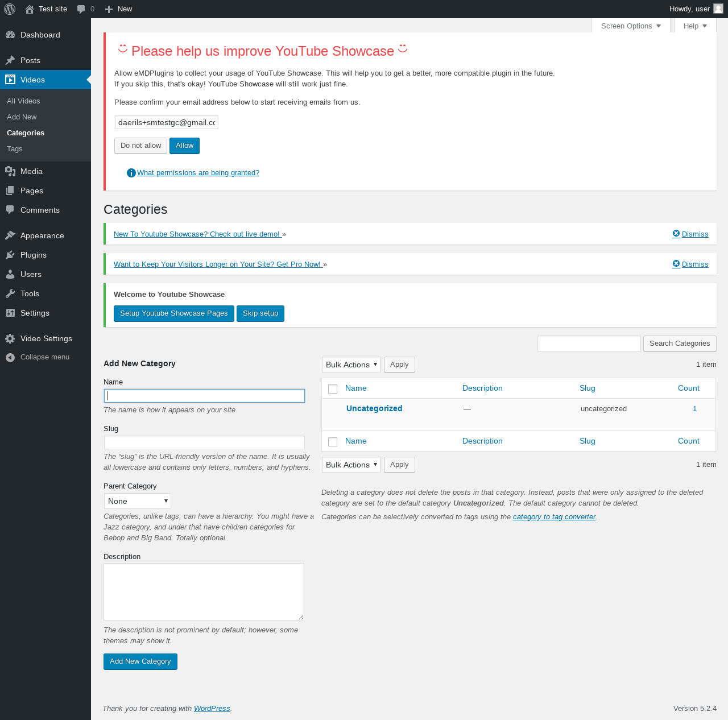Click the Appearance paintbrush icon
Viewport: 728px width, 720px height.
10,235
